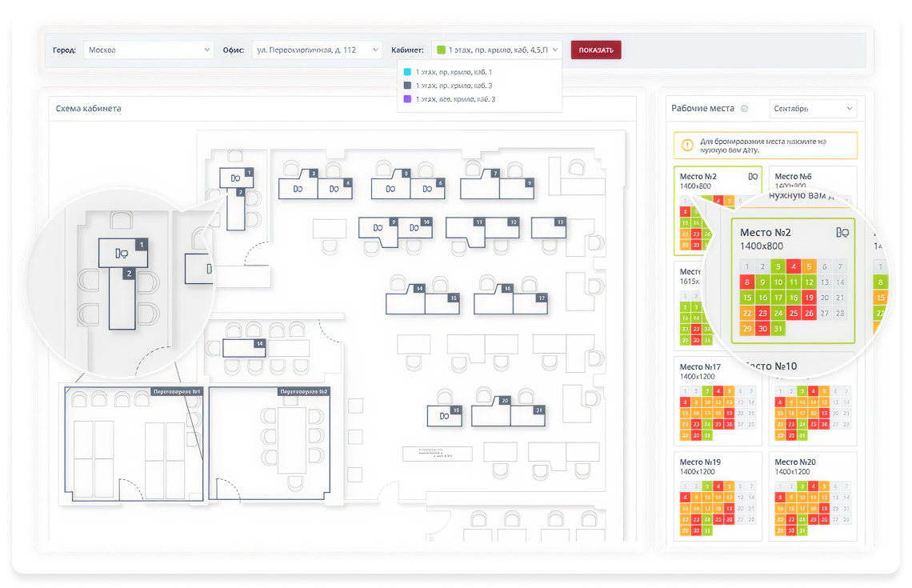Select orange day 22 in enlarged Место №2 calendar
The width and height of the screenshot is (912, 588).
click(747, 313)
